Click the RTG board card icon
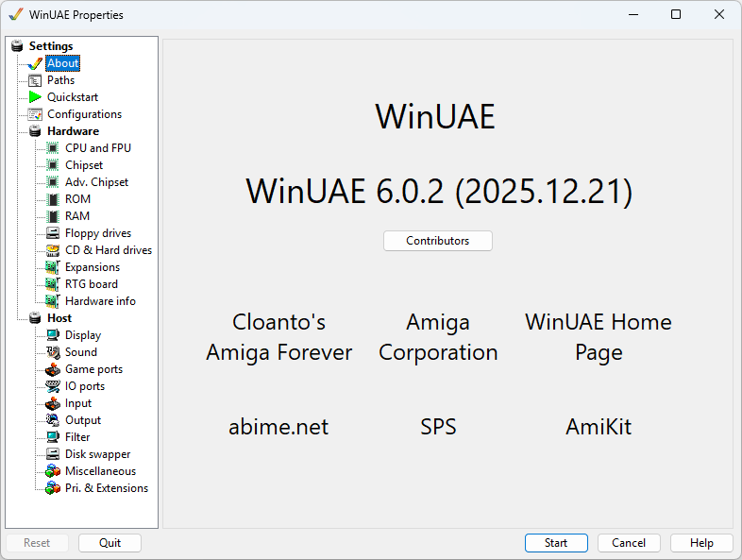This screenshot has height=560, width=742. [53, 284]
